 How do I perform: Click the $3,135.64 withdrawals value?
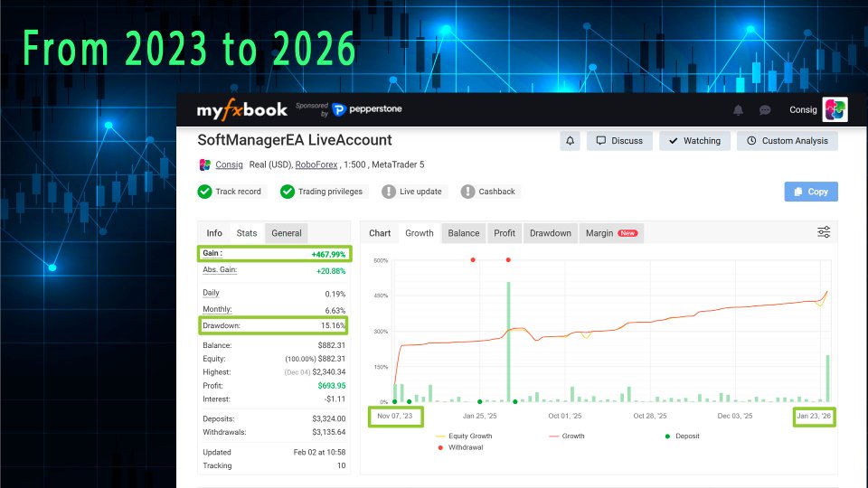(329, 432)
